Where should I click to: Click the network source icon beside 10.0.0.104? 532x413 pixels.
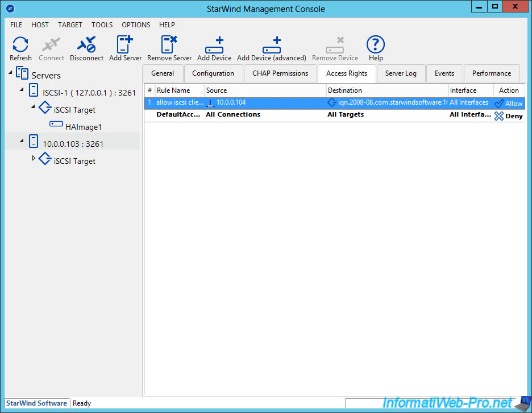(210, 103)
